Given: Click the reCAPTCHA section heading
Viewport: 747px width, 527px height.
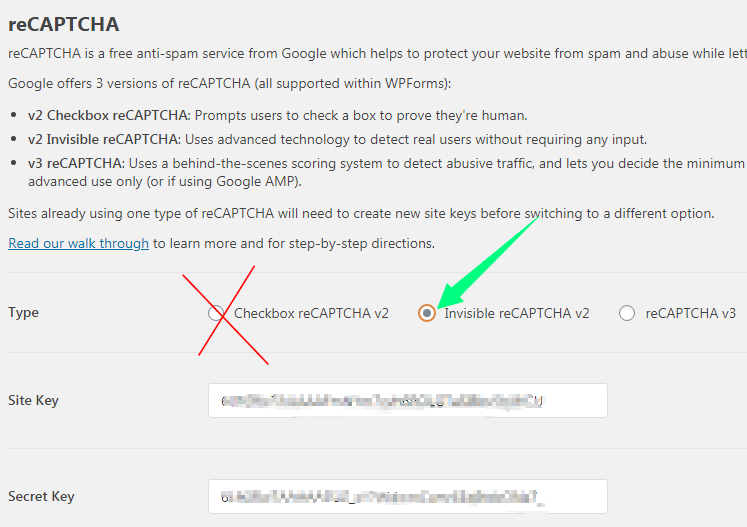Looking at the screenshot, I should point(64,24).
